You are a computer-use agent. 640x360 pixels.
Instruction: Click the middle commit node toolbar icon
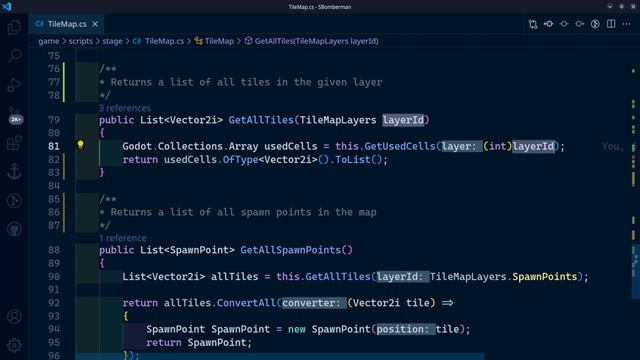pyautogui.click(x=564, y=24)
